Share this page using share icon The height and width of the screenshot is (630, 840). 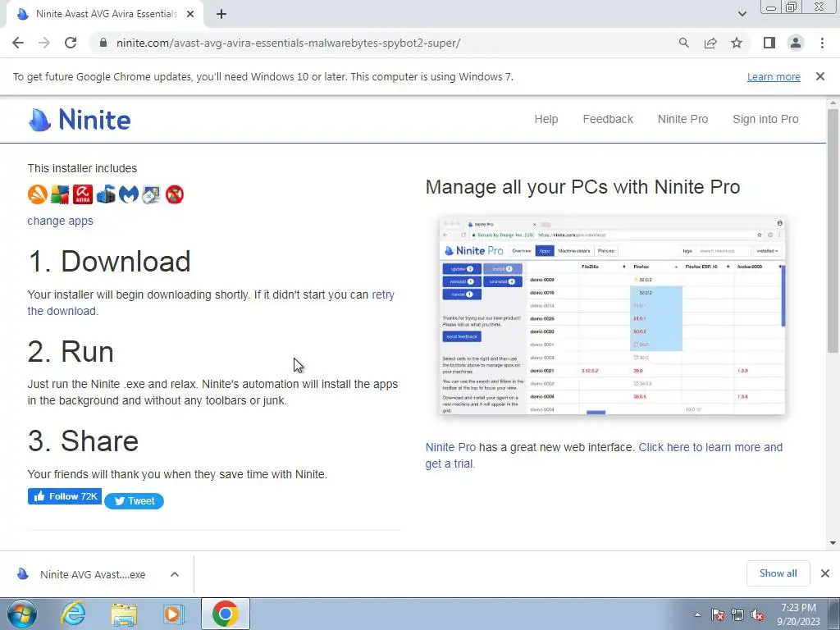[x=710, y=43]
